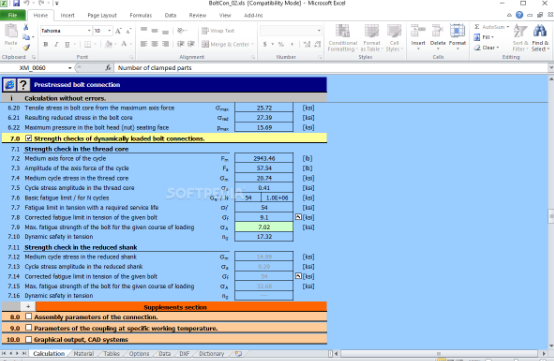Check Graphical output, CAD systems checkbox

click(29, 339)
